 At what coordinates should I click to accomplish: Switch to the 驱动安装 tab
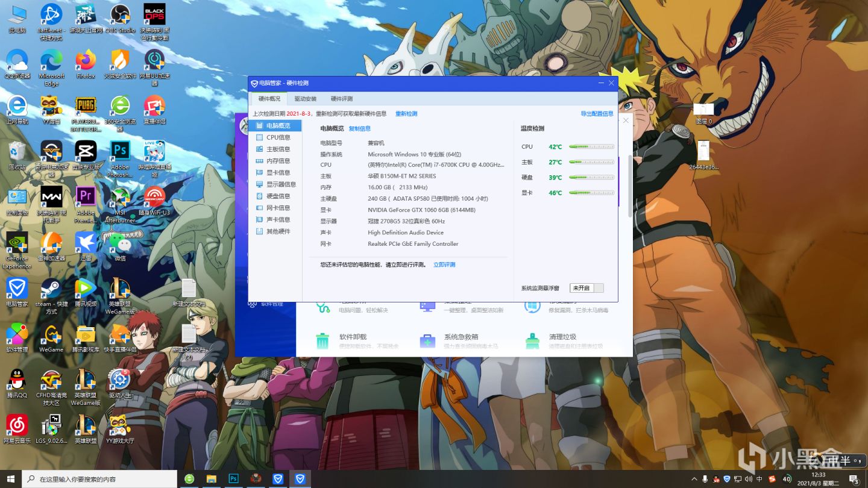click(x=306, y=99)
